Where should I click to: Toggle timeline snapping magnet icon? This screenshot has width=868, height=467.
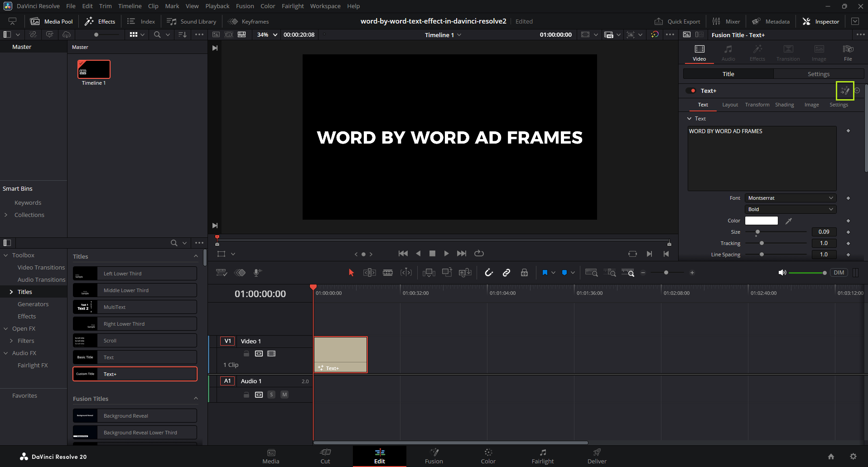point(488,273)
